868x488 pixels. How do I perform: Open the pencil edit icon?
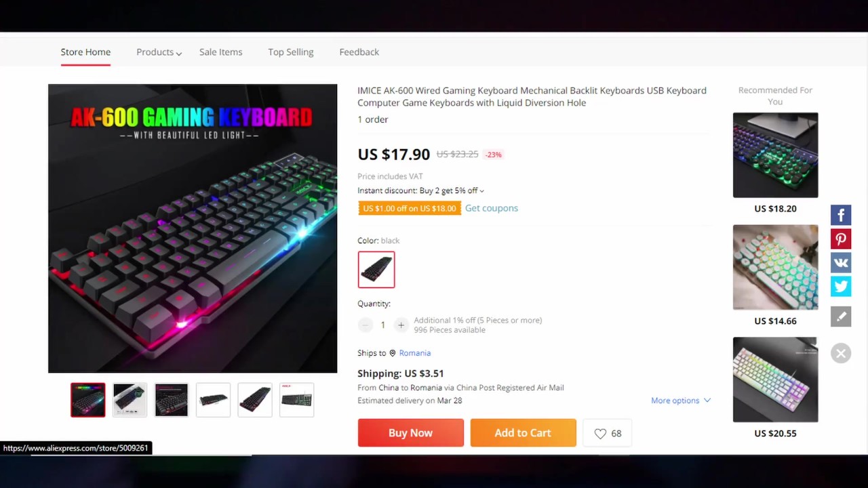click(841, 317)
